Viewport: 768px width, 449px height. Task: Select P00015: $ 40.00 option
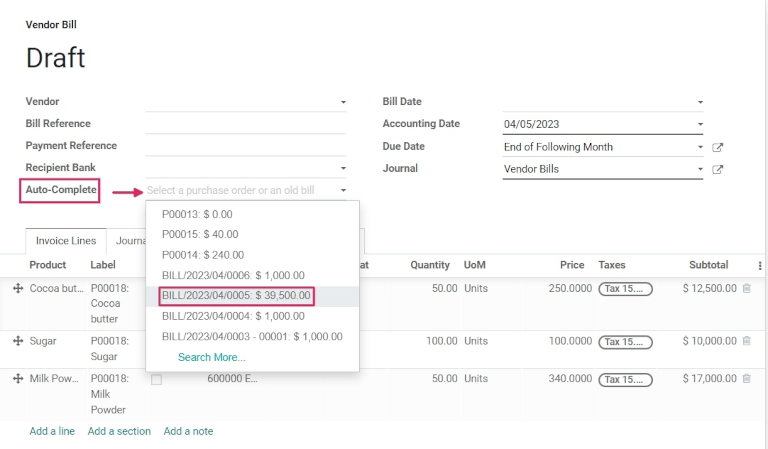pyautogui.click(x=200, y=234)
